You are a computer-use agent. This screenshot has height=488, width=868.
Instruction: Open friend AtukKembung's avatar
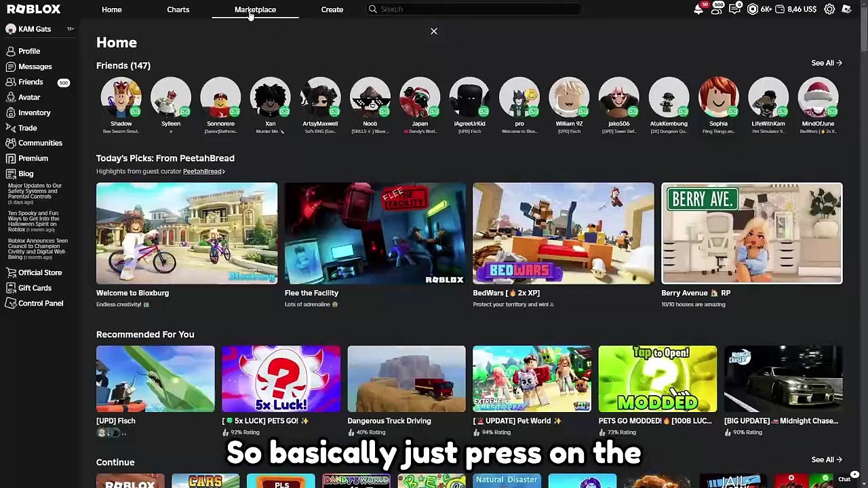click(x=669, y=97)
